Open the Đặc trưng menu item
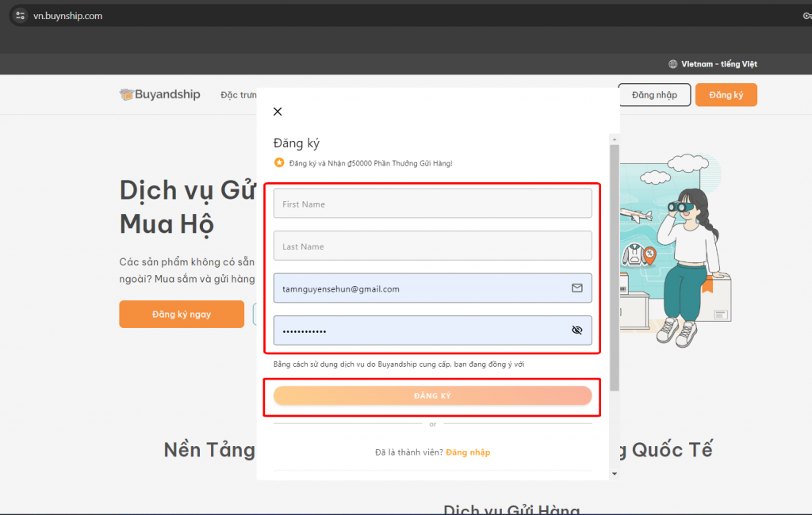 pos(239,95)
